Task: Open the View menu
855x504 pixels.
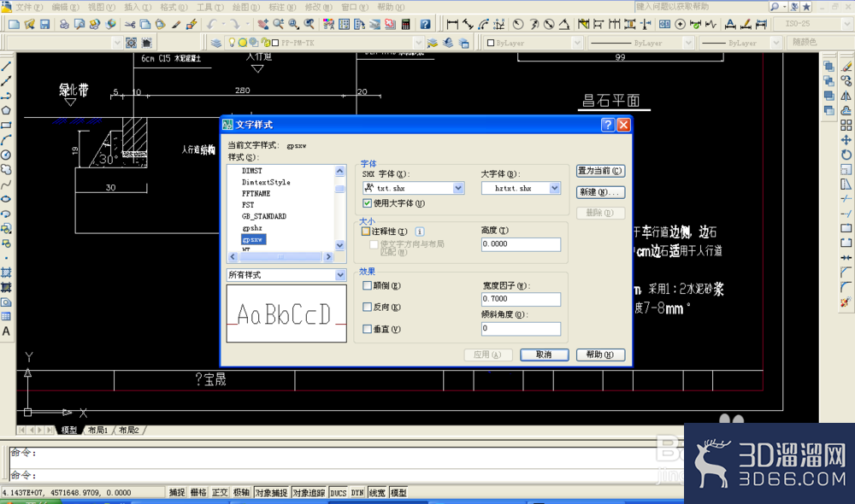Action: pyautogui.click(x=102, y=7)
